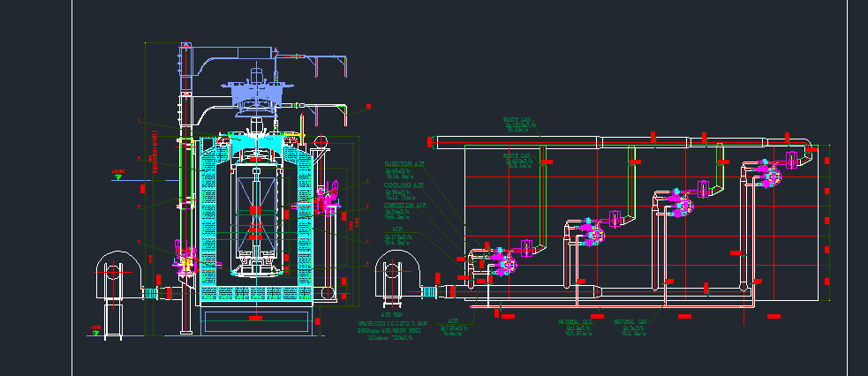Pick the NATURAL GAS Q=3m3/h annotation

pyautogui.click(x=631, y=327)
